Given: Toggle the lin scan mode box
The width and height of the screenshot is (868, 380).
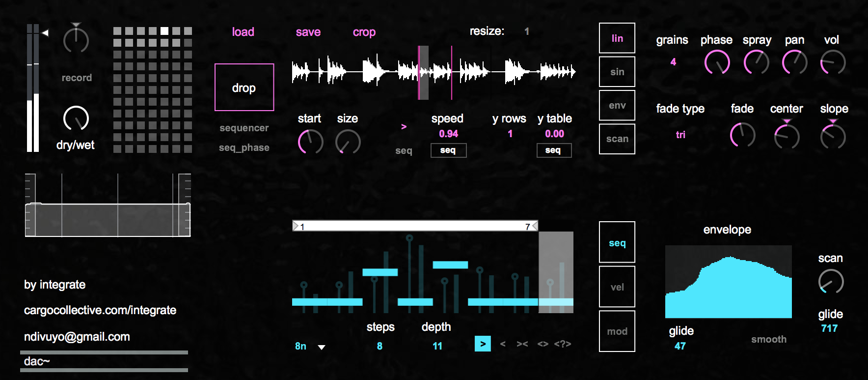Looking at the screenshot, I should pyautogui.click(x=617, y=38).
